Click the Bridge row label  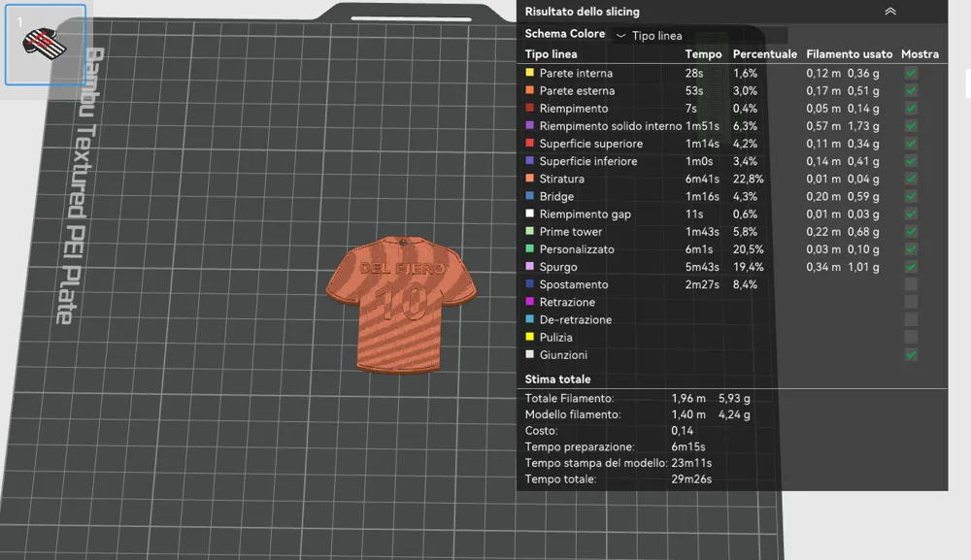(556, 197)
